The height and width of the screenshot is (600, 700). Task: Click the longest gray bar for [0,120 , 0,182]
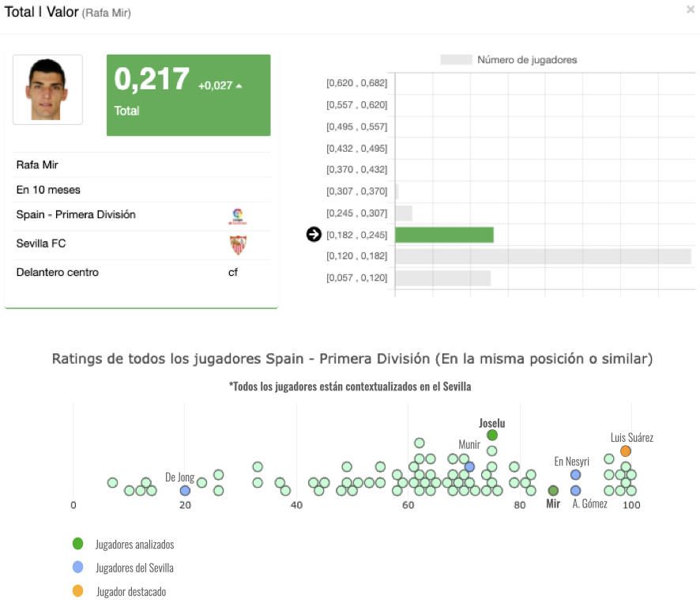[543, 256]
